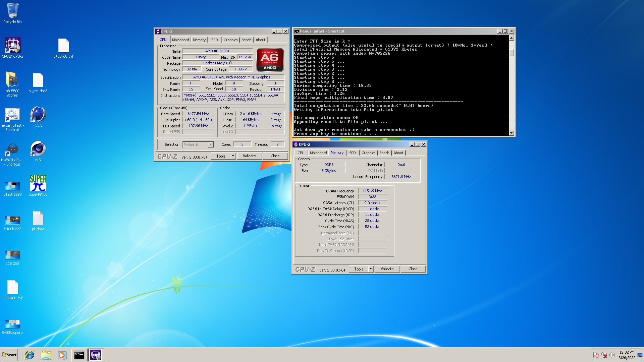Open the 5400ksuperpi image icon
The width and height of the screenshot is (644, 362).
coord(12,326)
